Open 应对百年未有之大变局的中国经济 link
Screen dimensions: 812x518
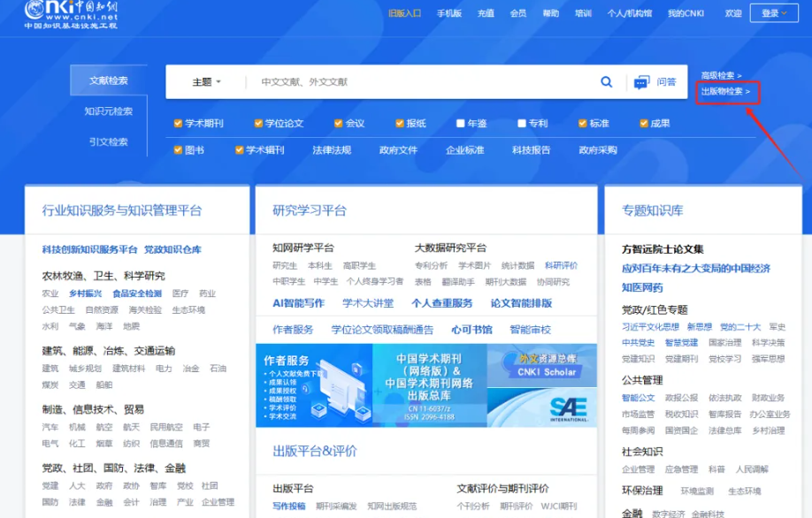tap(696, 269)
